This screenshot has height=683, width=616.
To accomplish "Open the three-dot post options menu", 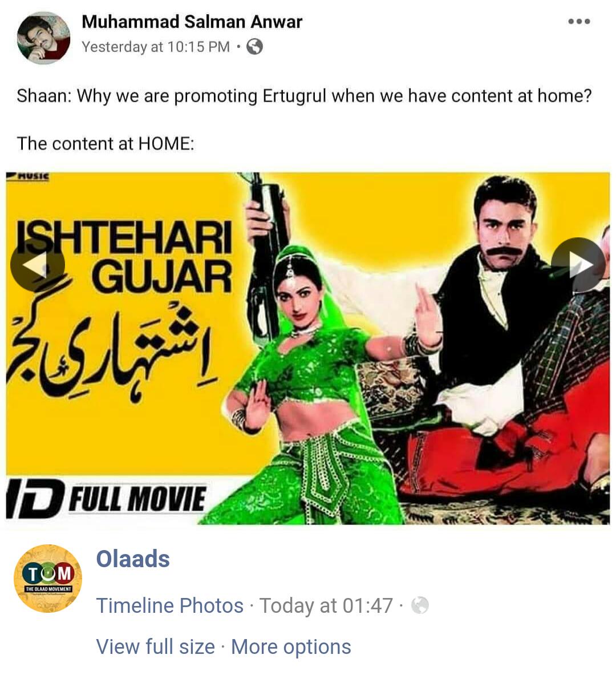I will click(x=579, y=21).
